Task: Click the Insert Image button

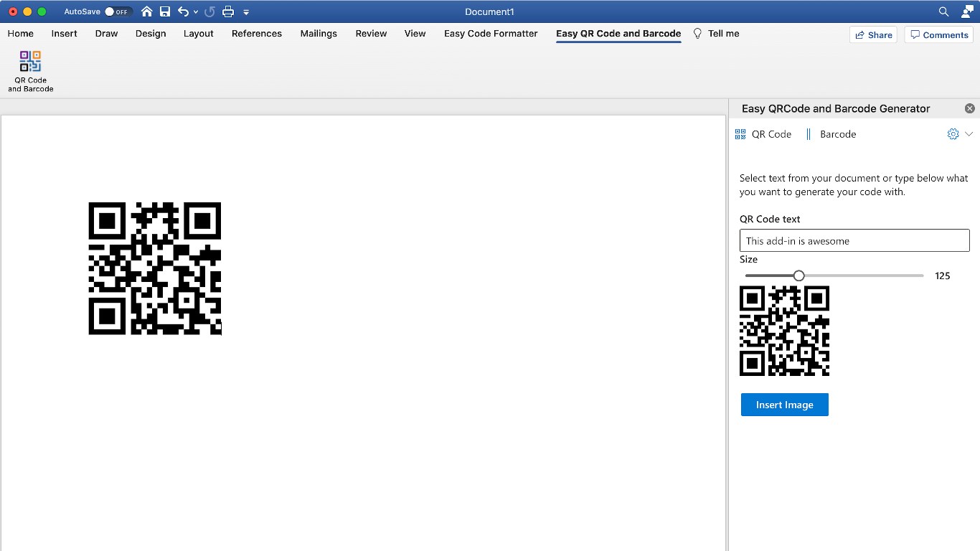Action: coord(785,405)
